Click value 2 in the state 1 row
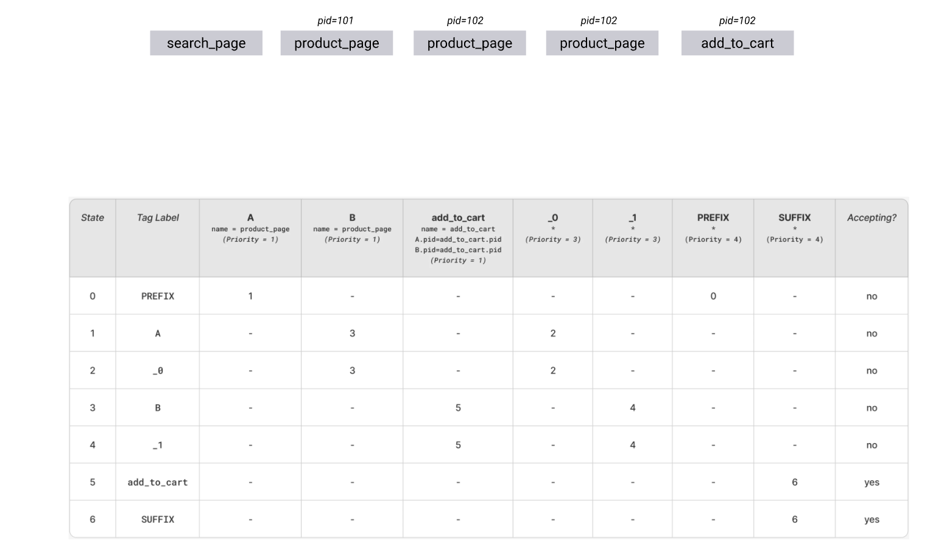 click(x=553, y=333)
